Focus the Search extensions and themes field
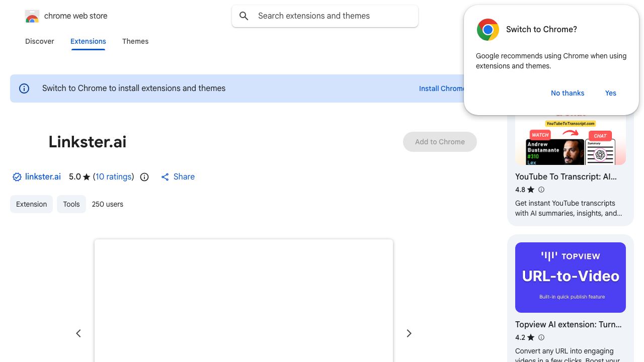Viewport: 644px width, 362px height. pyautogui.click(x=325, y=16)
